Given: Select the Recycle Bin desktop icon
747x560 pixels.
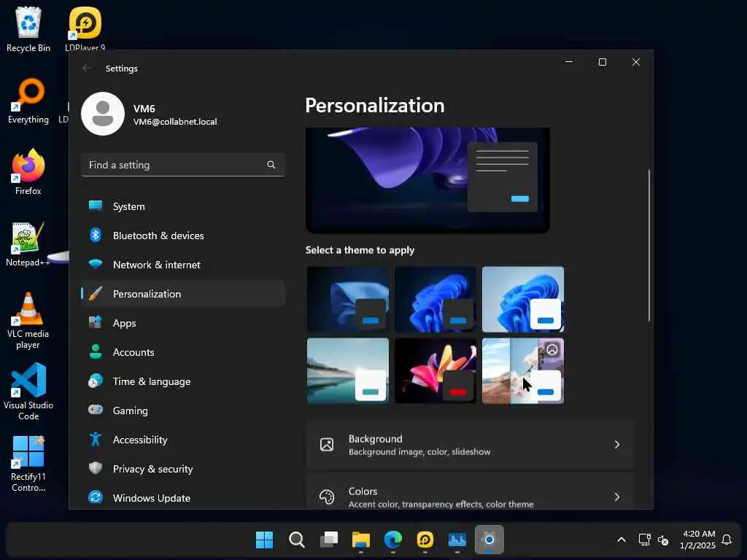Looking at the screenshot, I should (x=28, y=29).
